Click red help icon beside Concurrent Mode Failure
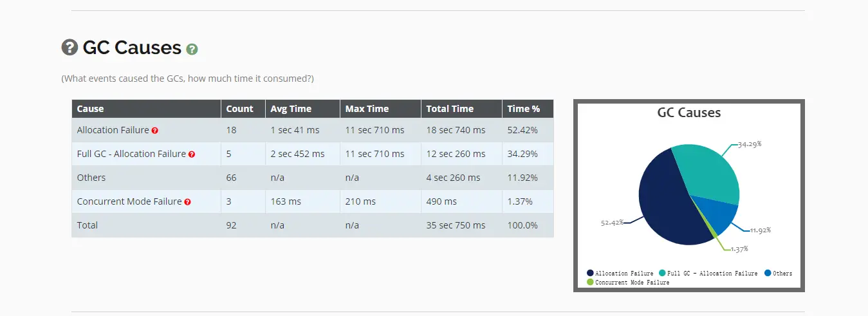Image resolution: width=868 pixels, height=316 pixels. [187, 202]
